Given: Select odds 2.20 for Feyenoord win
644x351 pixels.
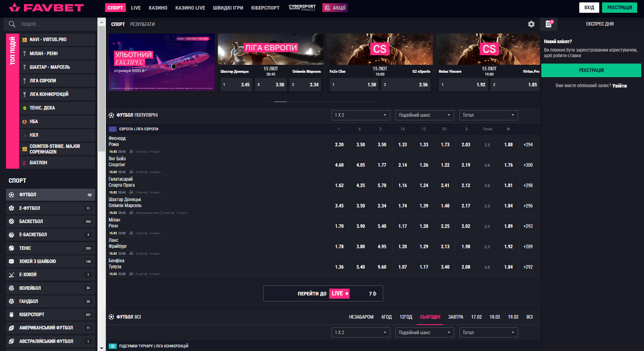Looking at the screenshot, I should point(339,145).
